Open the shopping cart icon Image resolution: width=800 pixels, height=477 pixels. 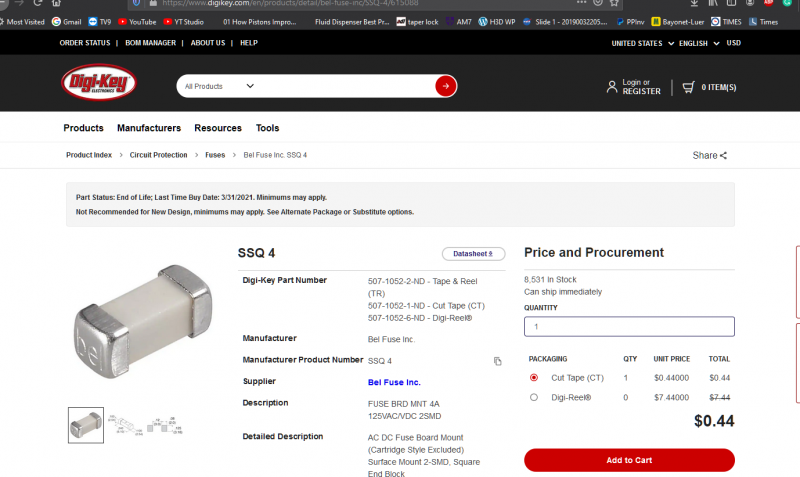click(x=688, y=87)
